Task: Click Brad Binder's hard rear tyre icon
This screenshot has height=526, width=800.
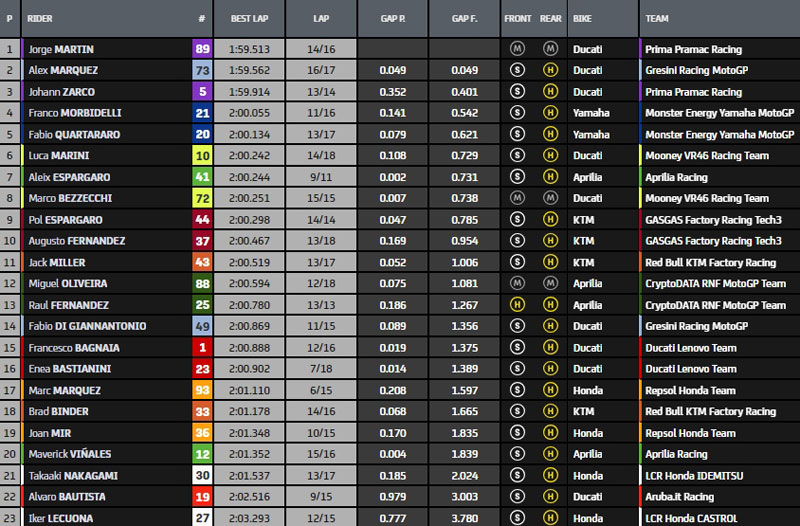Action: [549, 411]
